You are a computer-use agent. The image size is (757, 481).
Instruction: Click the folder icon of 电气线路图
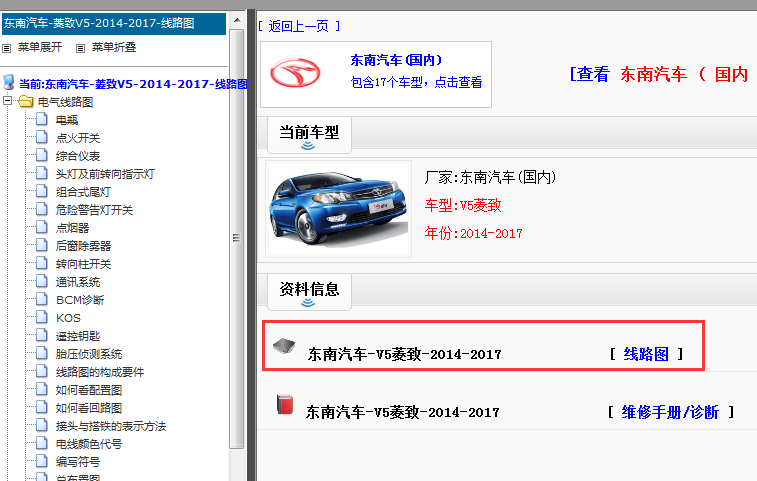tap(26, 101)
